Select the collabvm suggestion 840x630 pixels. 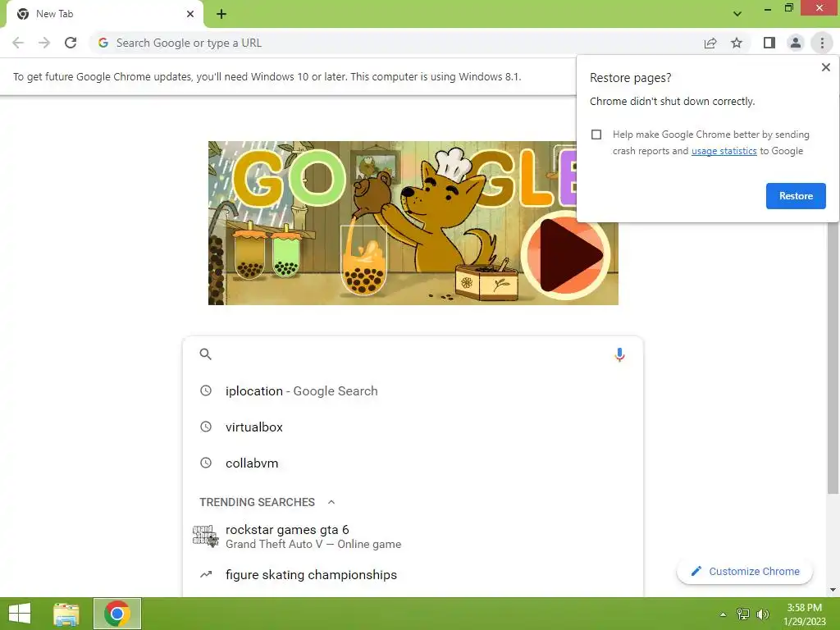coord(413,463)
